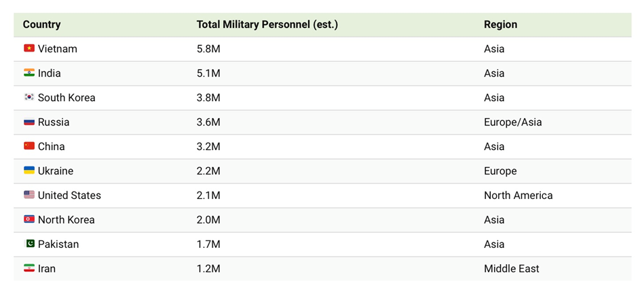Click the North America region cell
Image resolution: width=644 pixels, height=294 pixels.
pos(518,196)
